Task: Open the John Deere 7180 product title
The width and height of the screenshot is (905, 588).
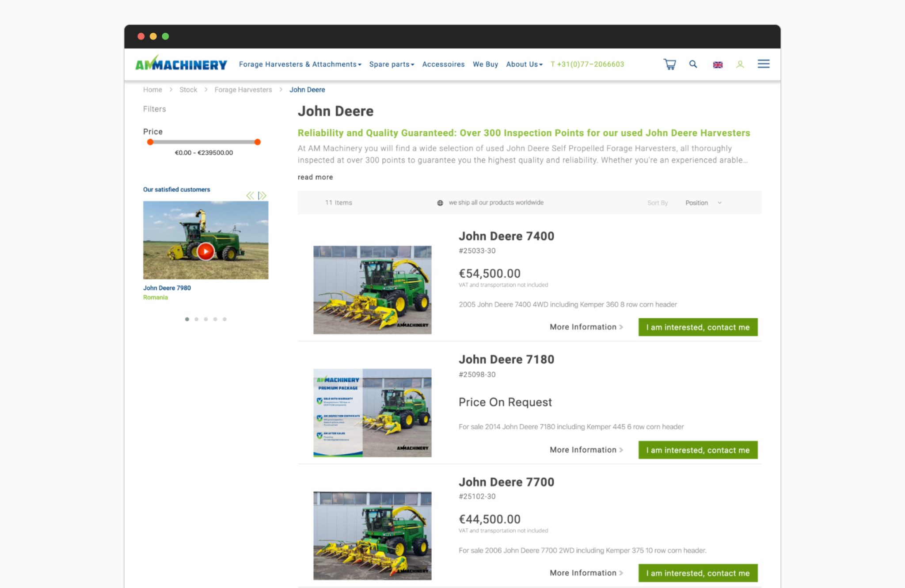Action: click(506, 360)
